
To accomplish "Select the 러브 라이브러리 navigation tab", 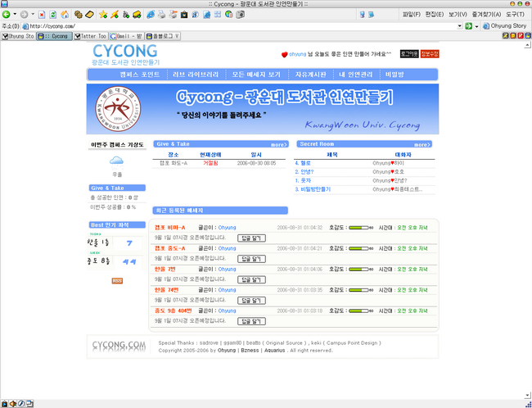I will pyautogui.click(x=195, y=75).
